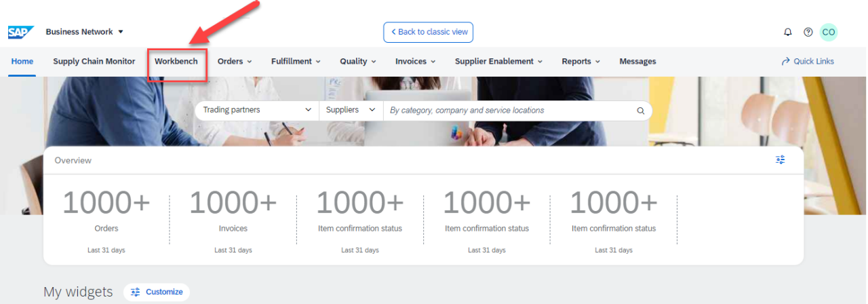This screenshot has width=868, height=304.
Task: Open the notifications bell icon
Action: (787, 32)
